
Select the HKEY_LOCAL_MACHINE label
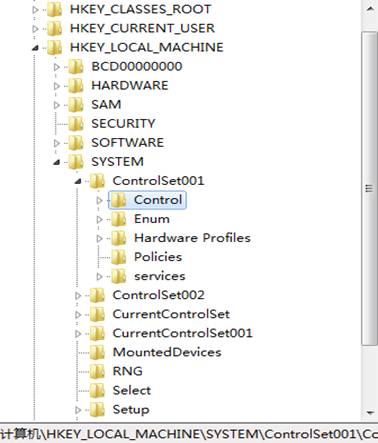(147, 47)
